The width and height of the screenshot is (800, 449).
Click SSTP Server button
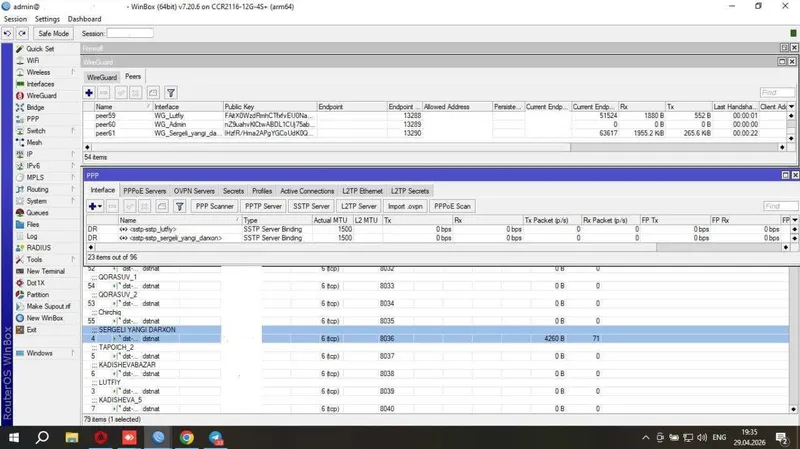click(311, 207)
